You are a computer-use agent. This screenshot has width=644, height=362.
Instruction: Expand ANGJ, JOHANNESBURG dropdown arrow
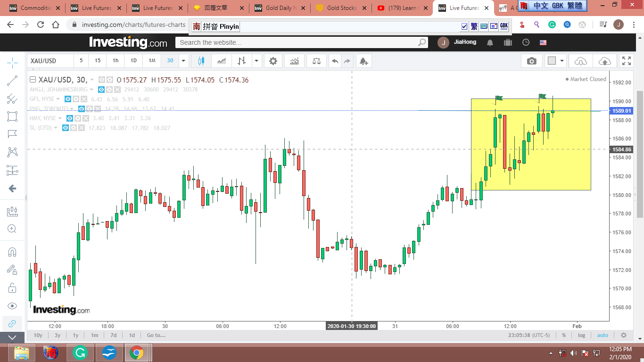(92, 90)
